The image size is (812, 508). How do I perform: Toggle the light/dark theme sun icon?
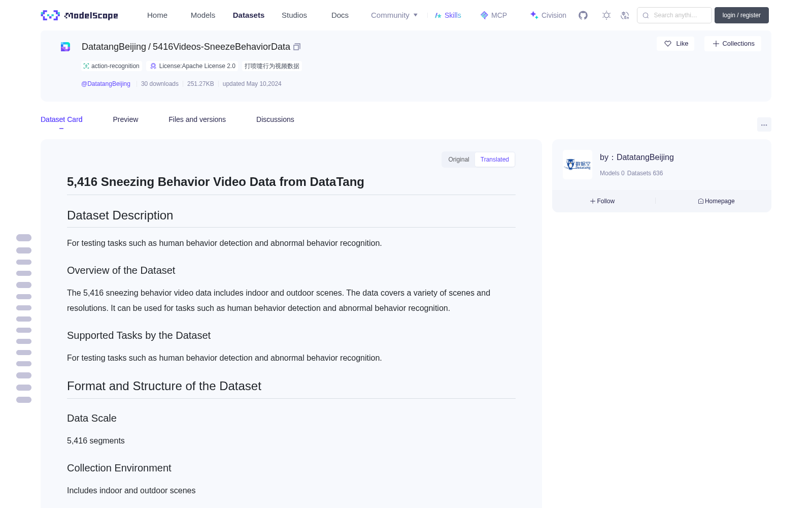click(x=606, y=15)
